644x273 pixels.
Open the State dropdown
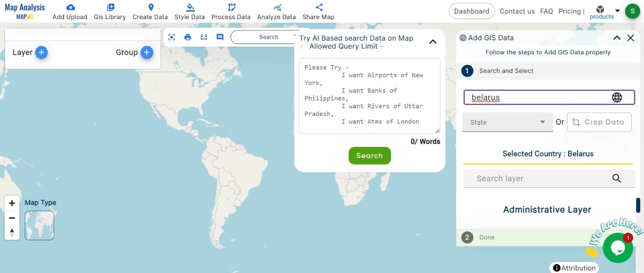pos(508,122)
